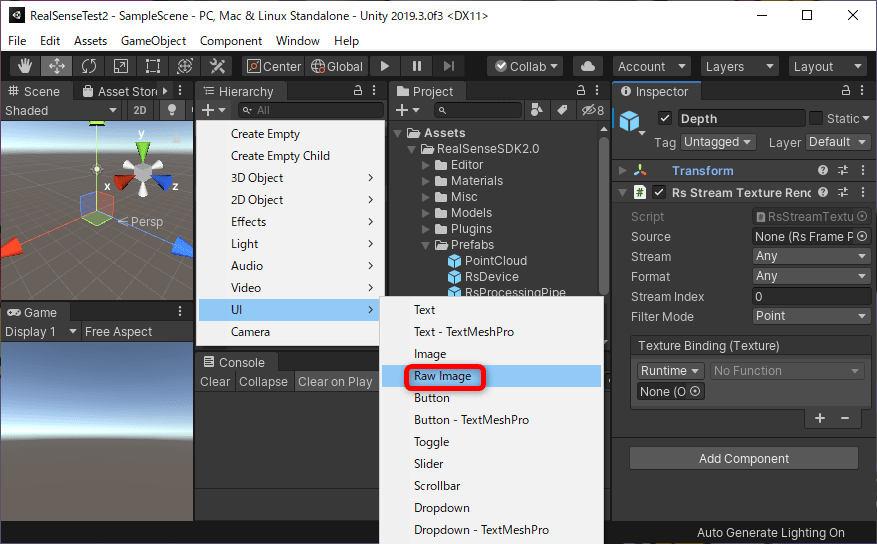The width and height of the screenshot is (877, 544).
Task: Open the Shaded draw mode dropdown
Action: (x=60, y=110)
